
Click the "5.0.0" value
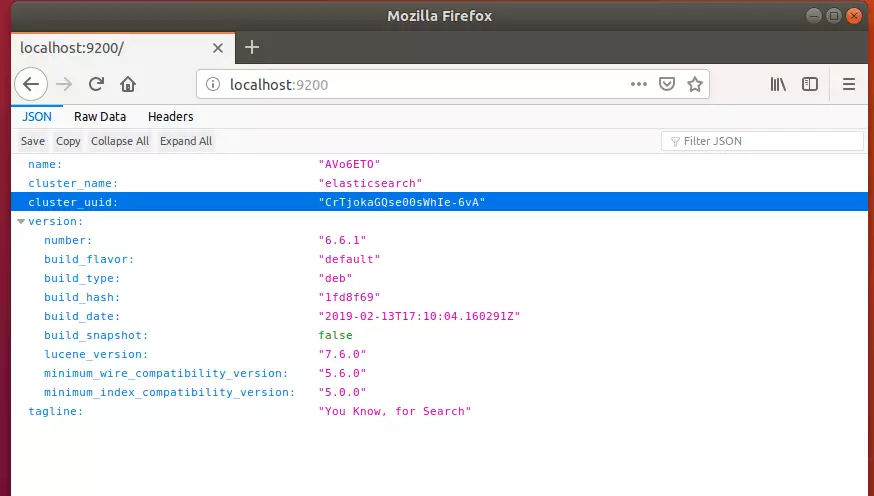342,392
